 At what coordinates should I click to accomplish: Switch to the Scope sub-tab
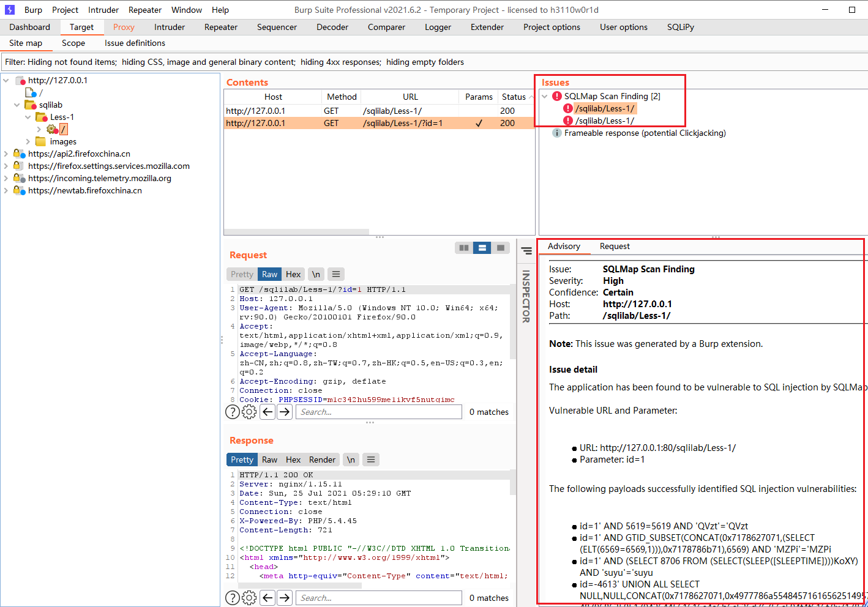point(73,43)
